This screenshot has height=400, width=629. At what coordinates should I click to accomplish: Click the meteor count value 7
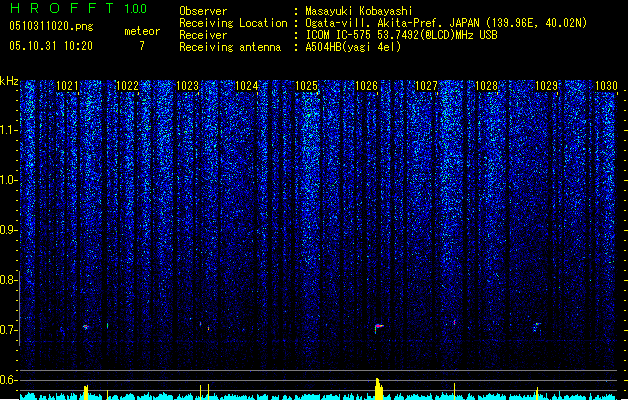[142, 46]
